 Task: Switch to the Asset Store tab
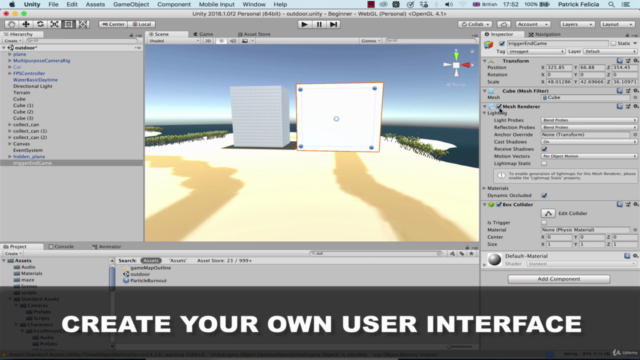[254, 34]
